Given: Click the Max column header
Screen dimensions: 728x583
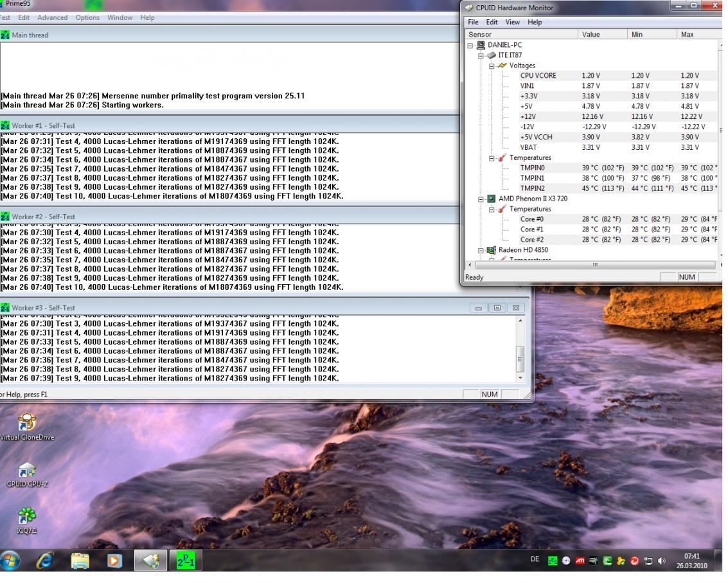Looking at the screenshot, I should click(x=697, y=34).
